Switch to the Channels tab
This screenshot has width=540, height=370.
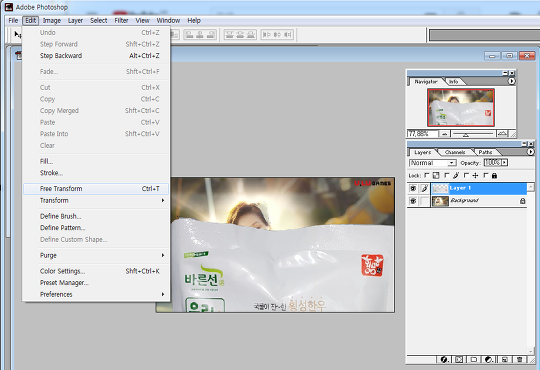(455, 152)
